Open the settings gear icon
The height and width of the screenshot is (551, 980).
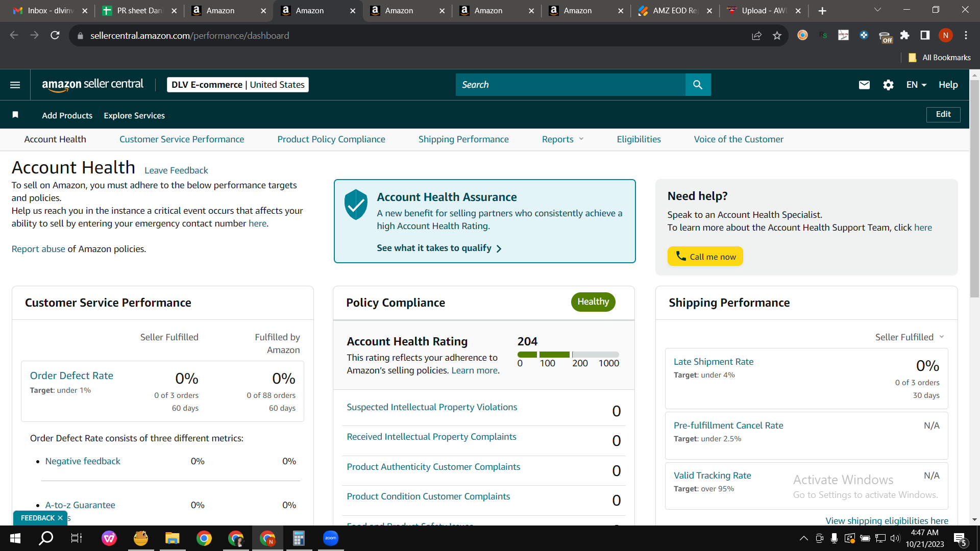[x=888, y=85]
